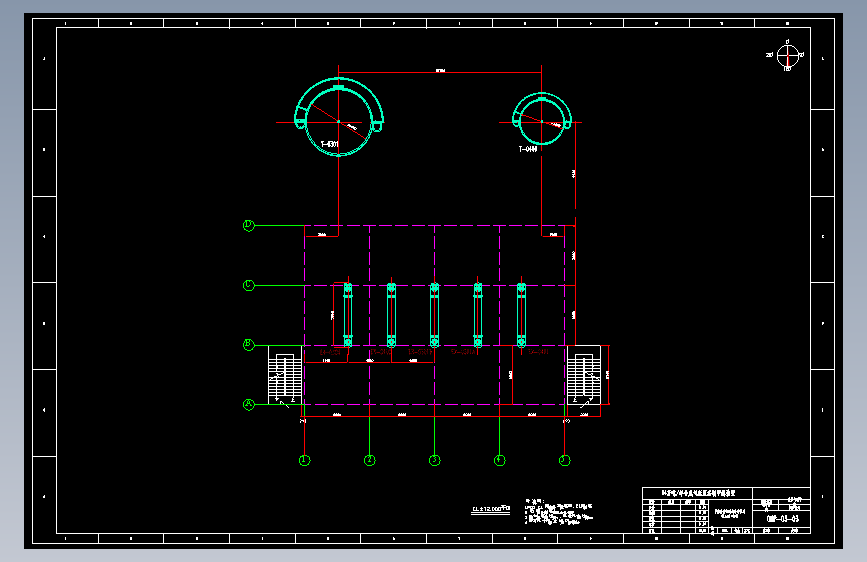867x562 pixels.
Task: Select grid axis bubble B
Action: [248, 345]
